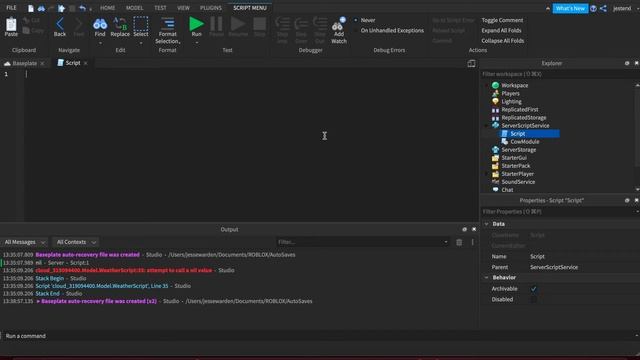Expand the ServerScriptService tree arrow
The width and height of the screenshot is (640, 360).
pos(486,126)
